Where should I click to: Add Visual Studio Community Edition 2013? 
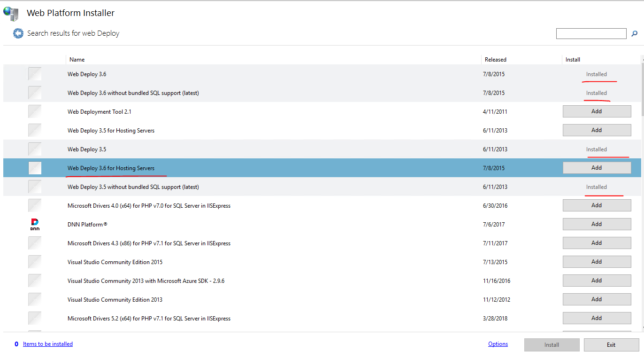597,299
